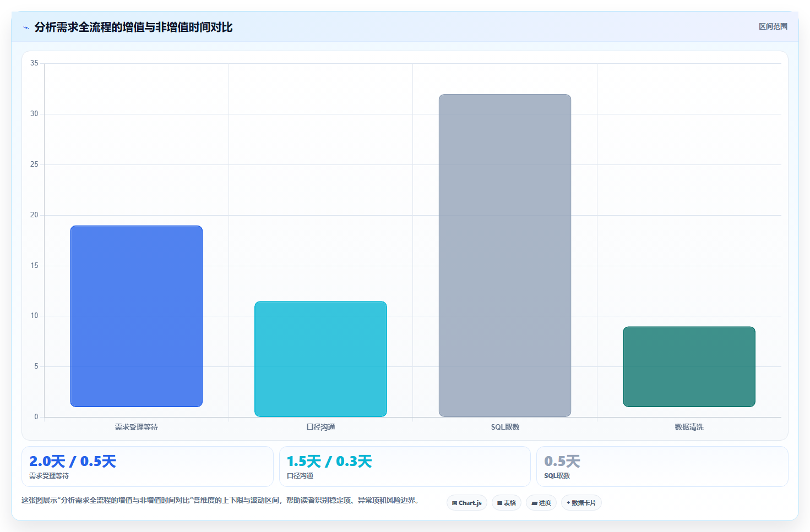Click the cyan 口径沟通 bar
Screen dimensions: 810x532
pyautogui.click(x=320, y=359)
